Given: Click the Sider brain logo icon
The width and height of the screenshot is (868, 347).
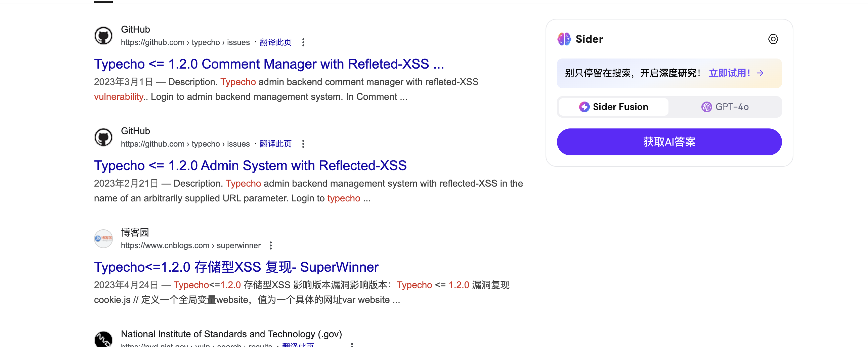Looking at the screenshot, I should [x=564, y=39].
